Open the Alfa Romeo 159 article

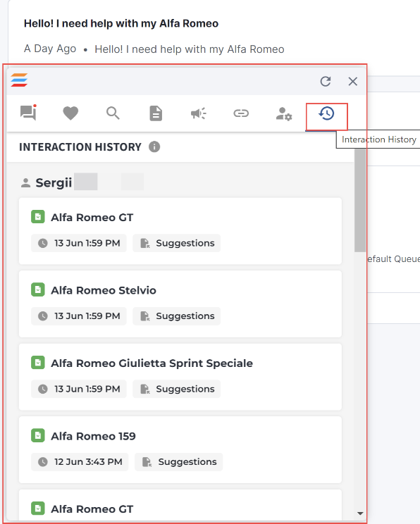point(93,436)
